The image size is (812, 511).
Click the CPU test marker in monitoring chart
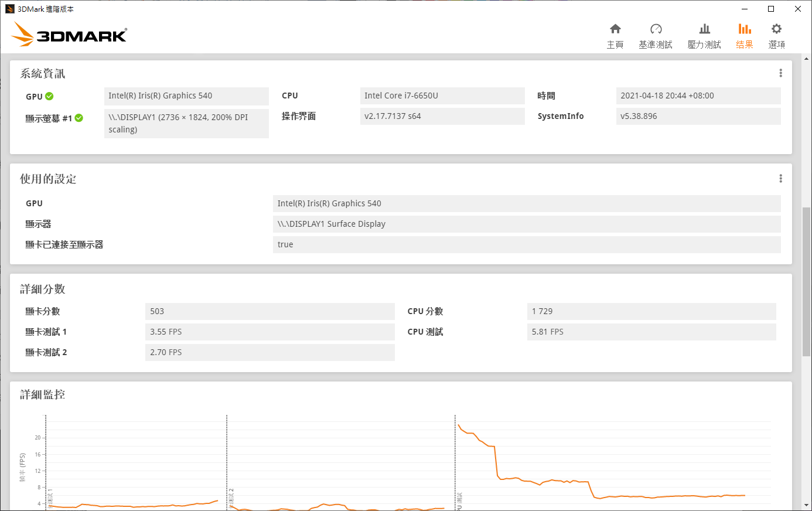(460, 501)
